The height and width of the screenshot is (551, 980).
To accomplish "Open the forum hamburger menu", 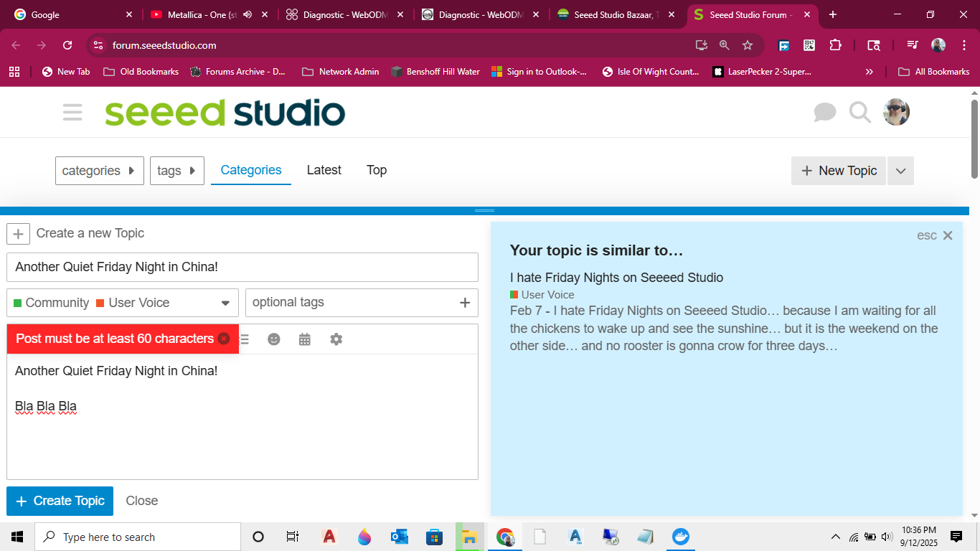I will point(72,113).
